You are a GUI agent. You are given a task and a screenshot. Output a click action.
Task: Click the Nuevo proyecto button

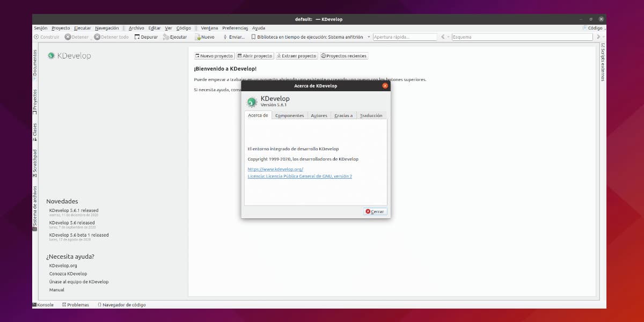(214, 56)
